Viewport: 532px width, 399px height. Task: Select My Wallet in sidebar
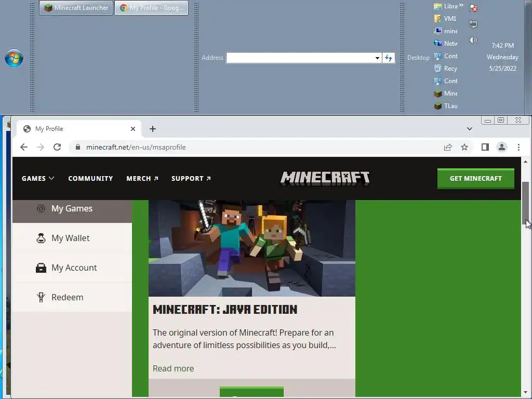pos(72,238)
